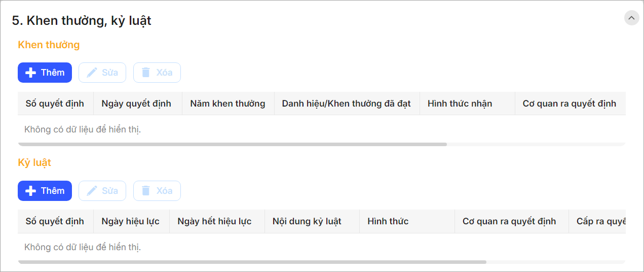644x272 pixels.
Task: Click the trash Xóa icon under Khen thưởng
Action: [146, 73]
